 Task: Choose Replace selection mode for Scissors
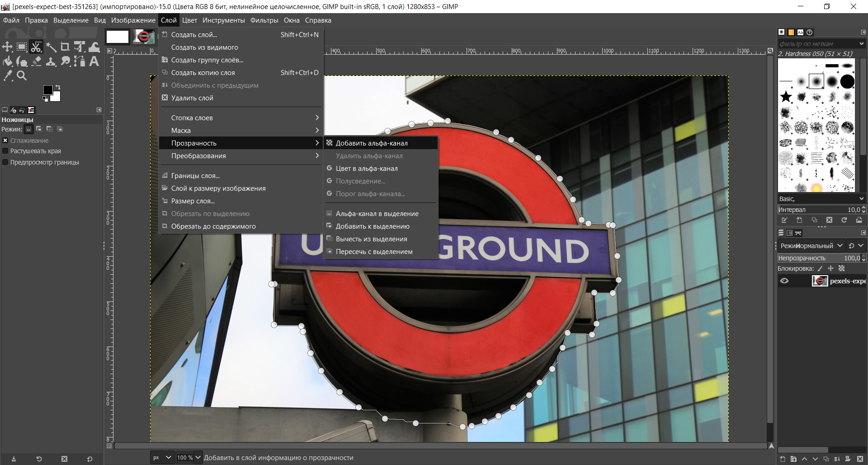pyautogui.click(x=28, y=129)
